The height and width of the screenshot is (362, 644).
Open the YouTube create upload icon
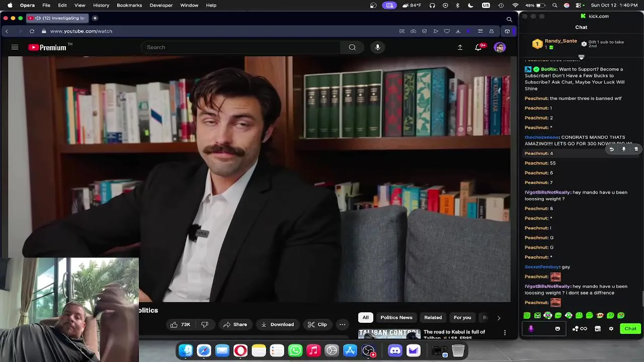coord(460,47)
